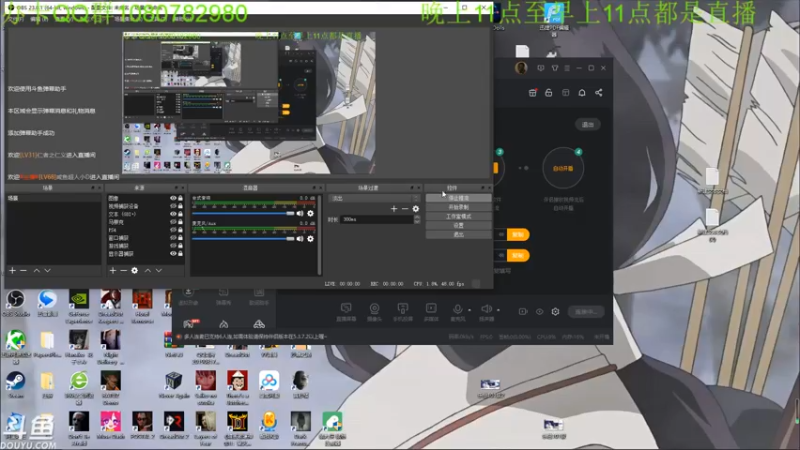The height and width of the screenshot is (450, 800).
Task: Toggle visibility eye of 马赛克 source
Action: (173, 222)
